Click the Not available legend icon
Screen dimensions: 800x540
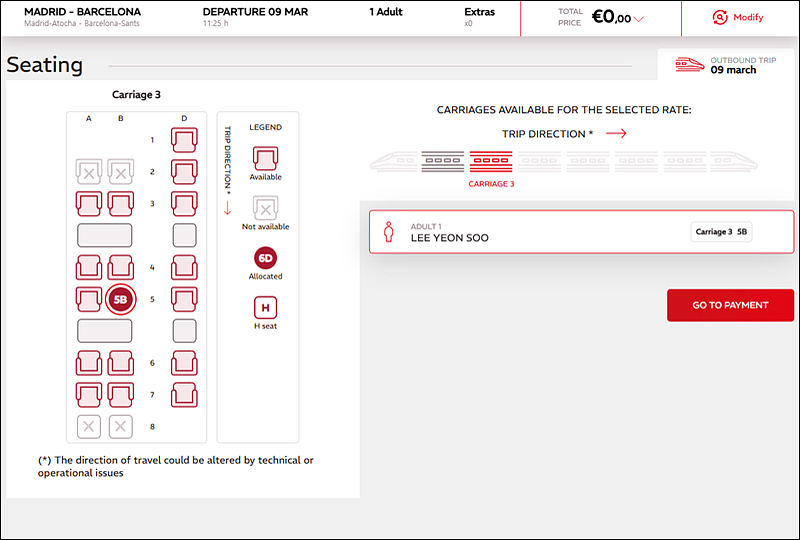265,208
